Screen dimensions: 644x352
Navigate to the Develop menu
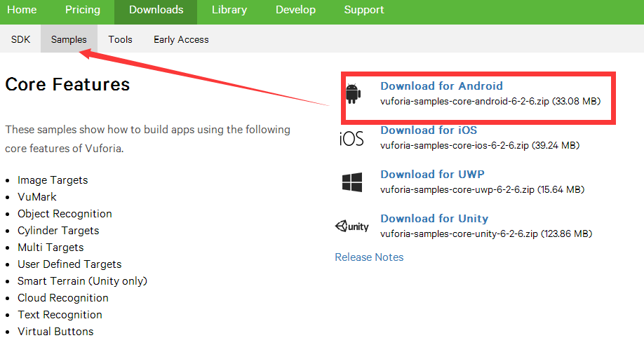295,10
